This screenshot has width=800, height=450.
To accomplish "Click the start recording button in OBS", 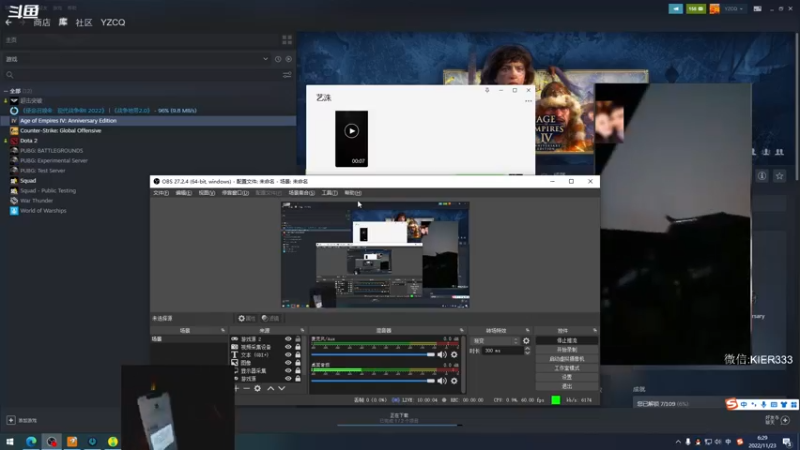I will pos(567,350).
